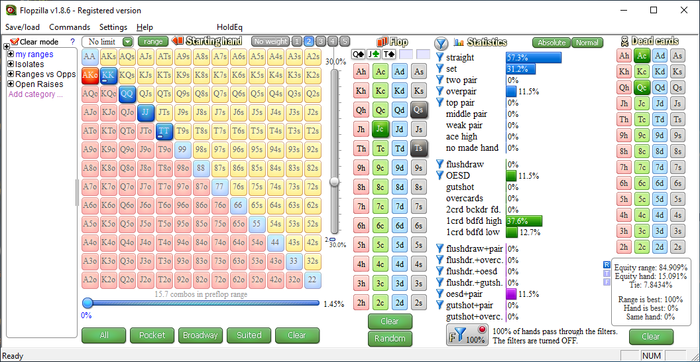Click the question mark help icon
Image resolution: width=700 pixels, height=362 pixels.
73,42
